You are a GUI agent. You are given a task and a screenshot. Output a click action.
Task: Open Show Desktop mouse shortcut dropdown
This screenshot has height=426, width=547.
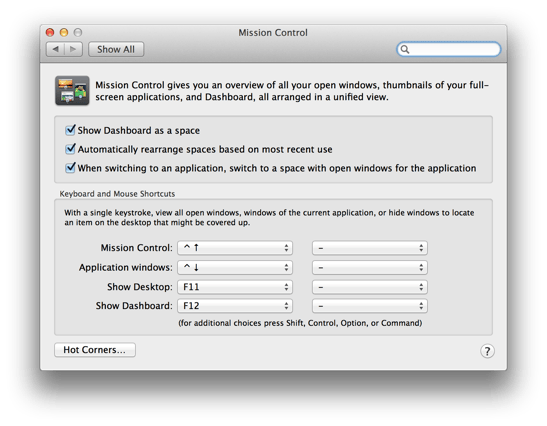coord(370,287)
